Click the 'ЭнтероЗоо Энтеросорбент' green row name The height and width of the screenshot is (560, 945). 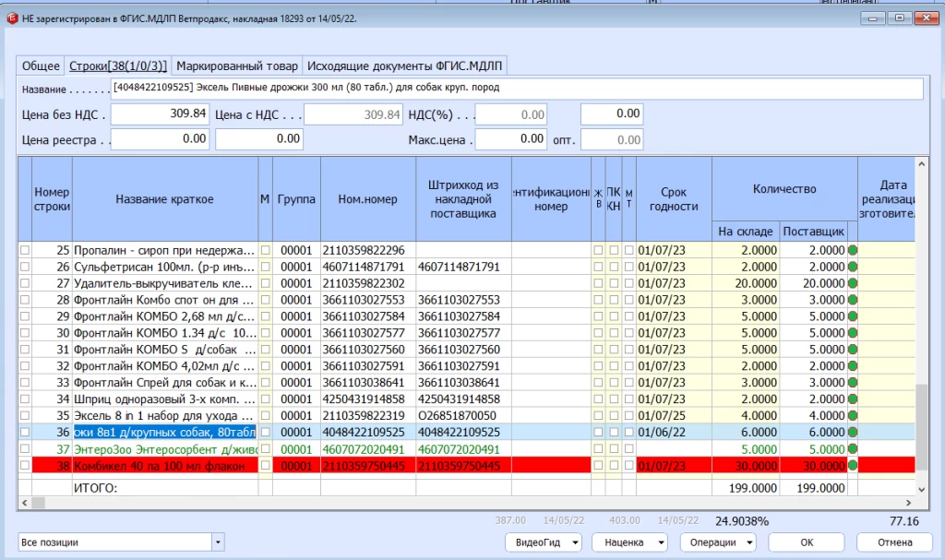pyautogui.click(x=165, y=449)
